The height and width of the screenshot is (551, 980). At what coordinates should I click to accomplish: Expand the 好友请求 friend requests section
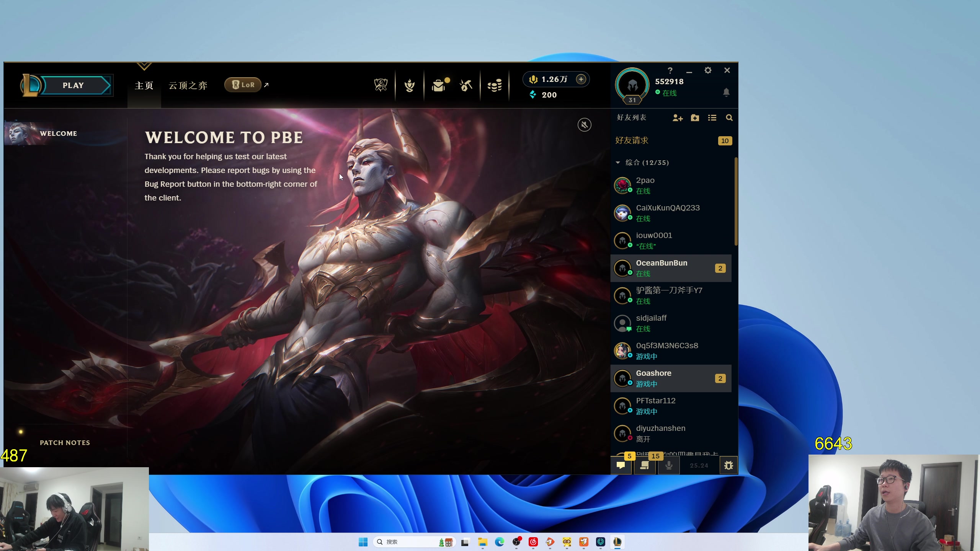[x=632, y=140]
